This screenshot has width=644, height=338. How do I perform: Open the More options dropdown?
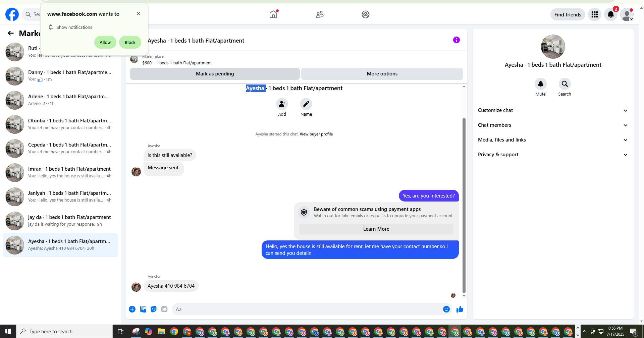(382, 74)
